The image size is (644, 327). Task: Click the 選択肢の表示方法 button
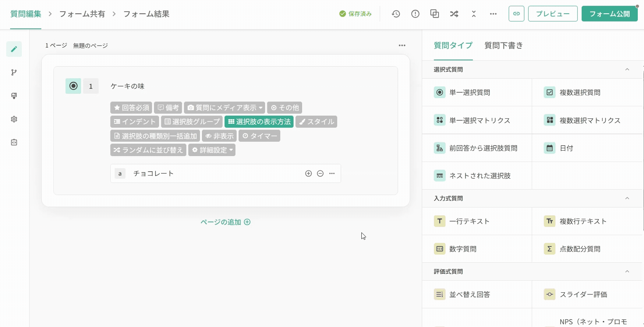tap(259, 122)
